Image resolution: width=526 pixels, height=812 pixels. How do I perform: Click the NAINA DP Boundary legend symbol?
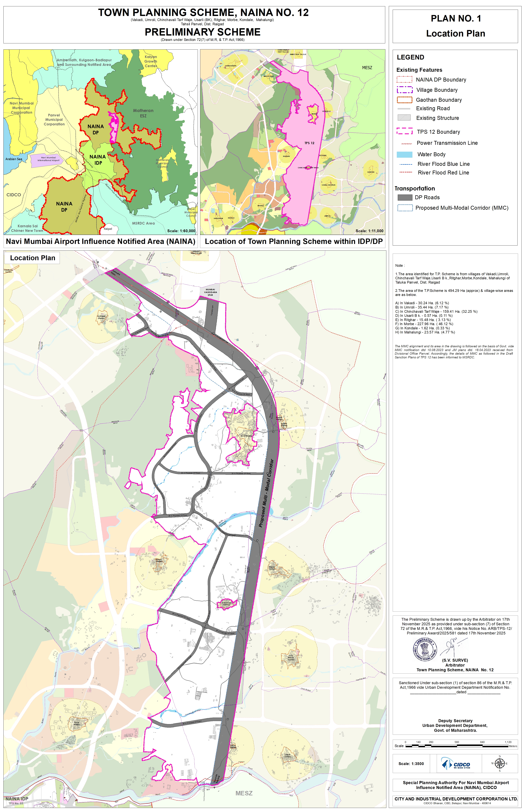pyautogui.click(x=404, y=80)
